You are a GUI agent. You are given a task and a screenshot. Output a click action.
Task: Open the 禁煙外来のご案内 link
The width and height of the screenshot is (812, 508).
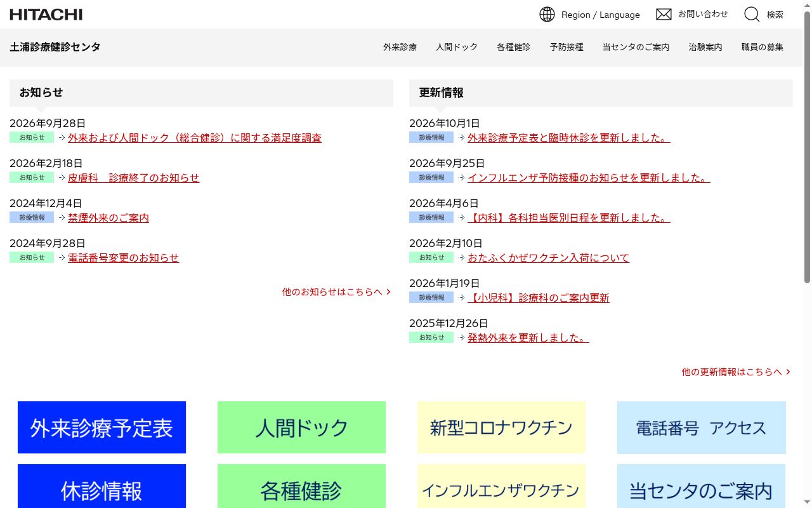pyautogui.click(x=108, y=218)
